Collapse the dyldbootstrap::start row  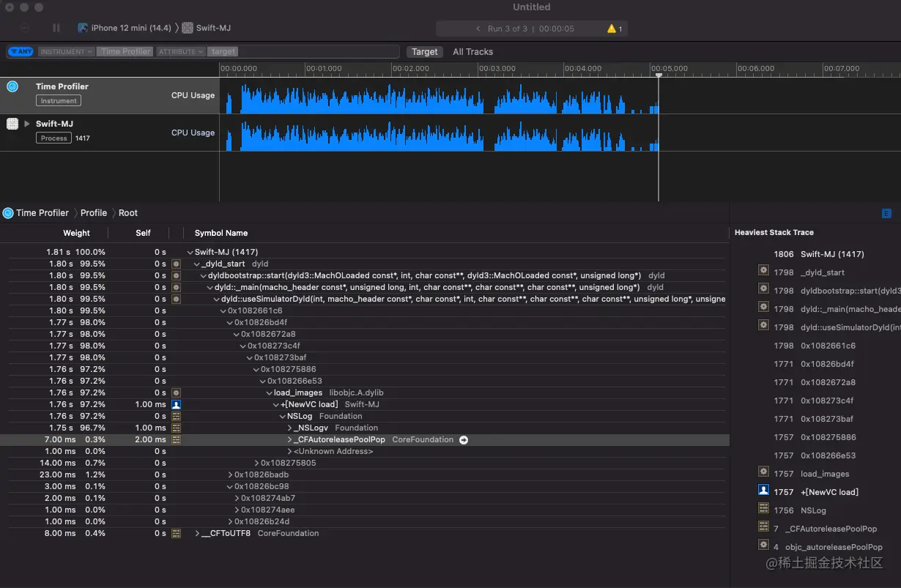click(x=204, y=275)
